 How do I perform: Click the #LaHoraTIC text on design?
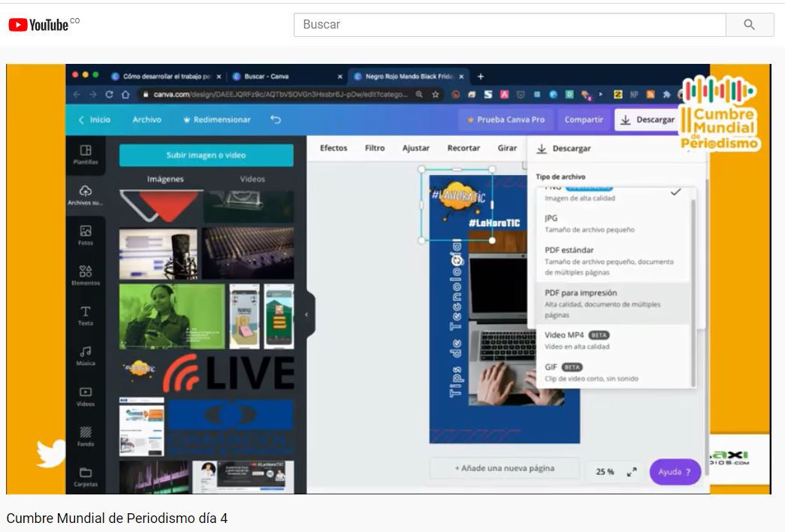[494, 223]
